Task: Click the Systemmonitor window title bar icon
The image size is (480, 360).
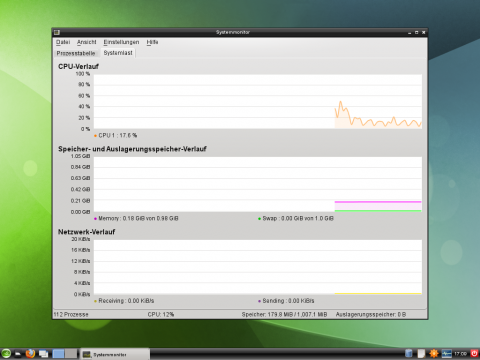Action: click(57, 32)
